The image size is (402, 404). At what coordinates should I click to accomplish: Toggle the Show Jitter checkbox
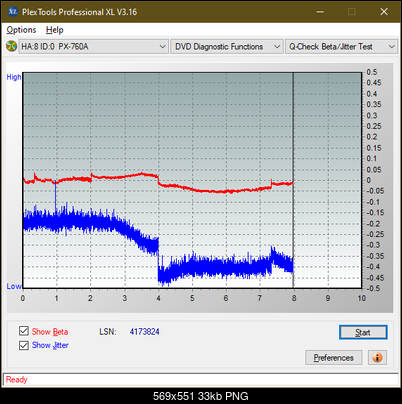(24, 345)
